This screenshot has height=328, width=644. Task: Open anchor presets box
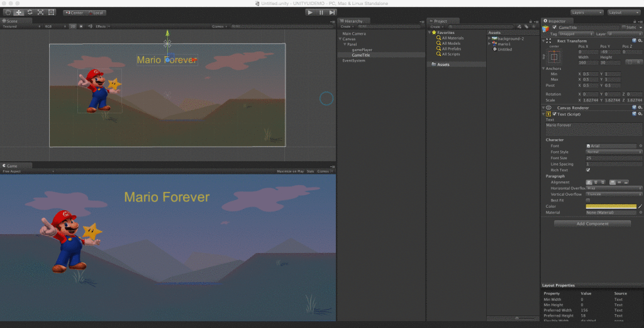click(554, 57)
